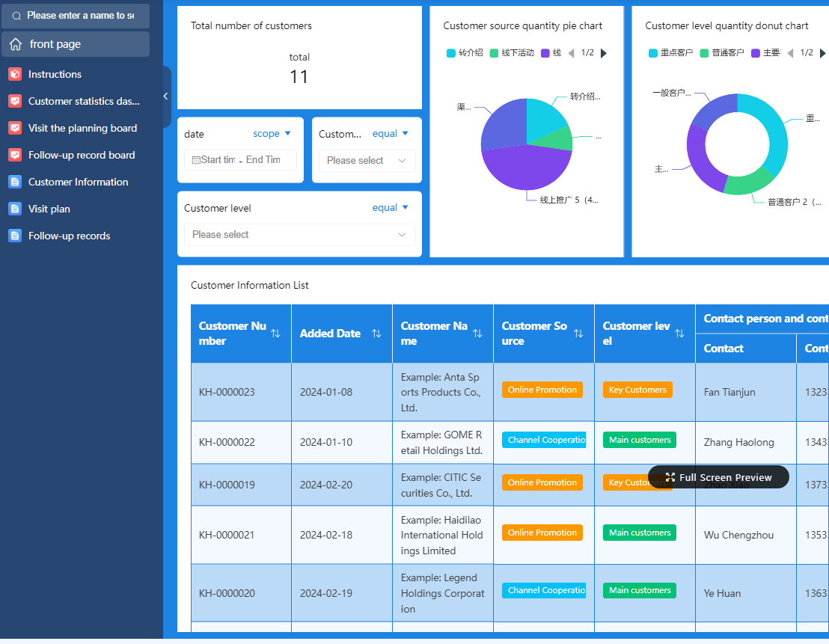829x644 pixels.
Task: Sort the Added Date column
Action: tap(376, 334)
